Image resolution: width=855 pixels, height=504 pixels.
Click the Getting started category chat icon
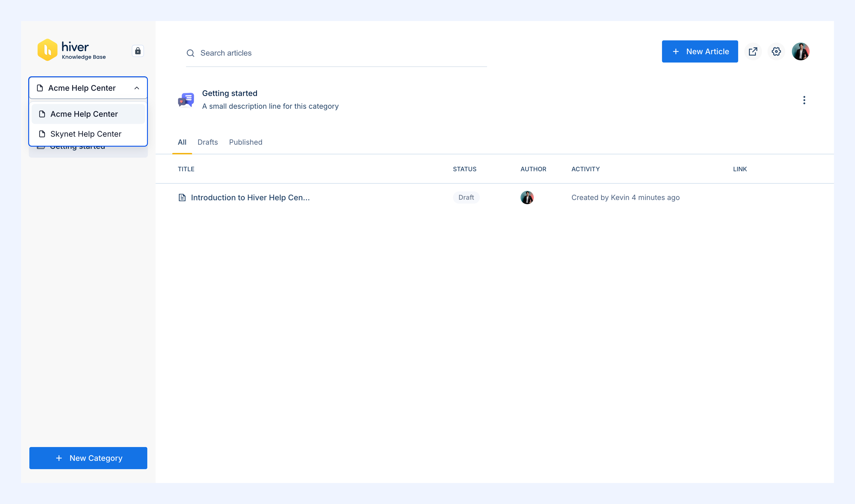[x=186, y=100]
